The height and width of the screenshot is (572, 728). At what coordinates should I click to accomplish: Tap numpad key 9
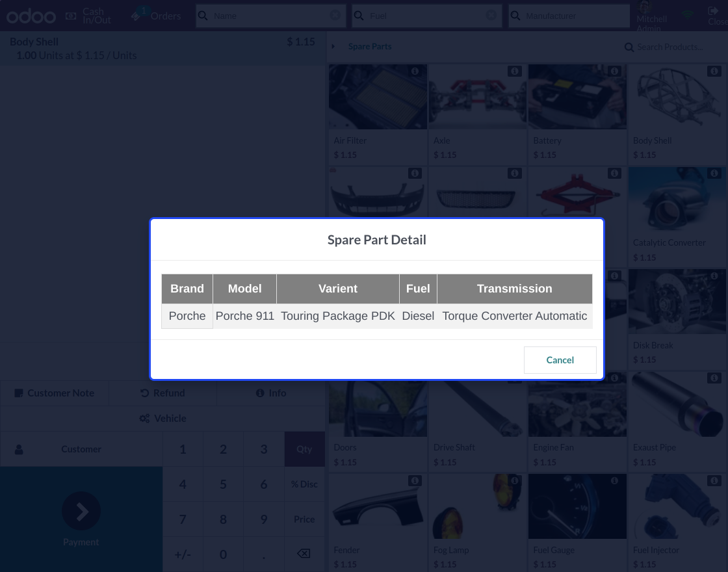click(264, 519)
